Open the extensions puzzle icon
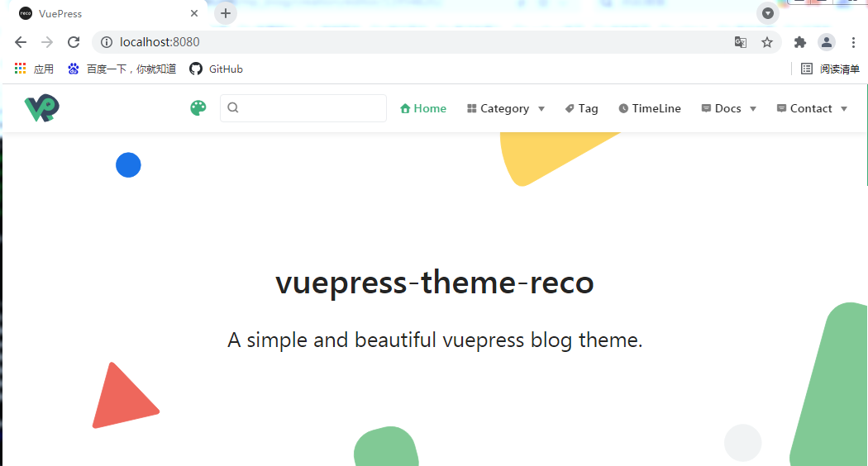 [800, 42]
